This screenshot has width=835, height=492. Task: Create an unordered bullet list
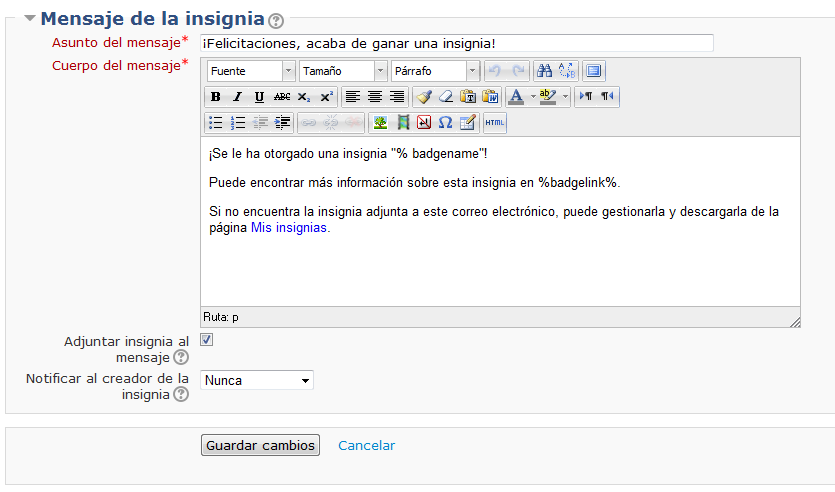coord(215,123)
